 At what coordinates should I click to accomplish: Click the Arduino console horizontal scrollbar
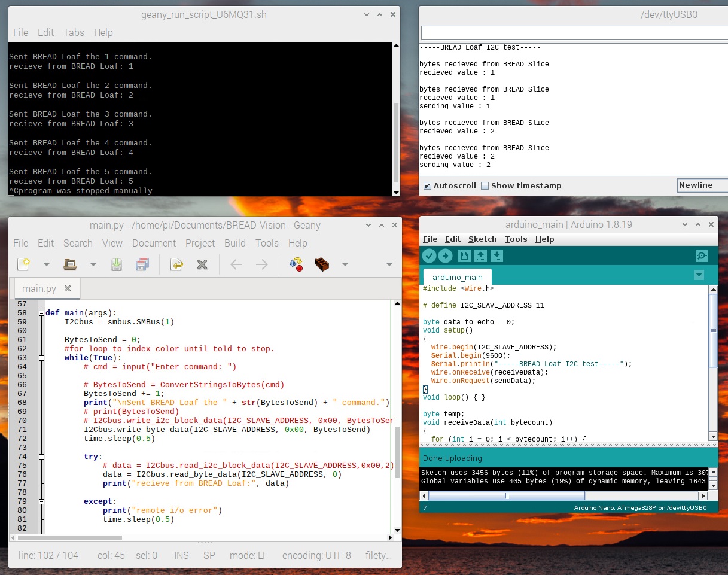click(x=507, y=495)
